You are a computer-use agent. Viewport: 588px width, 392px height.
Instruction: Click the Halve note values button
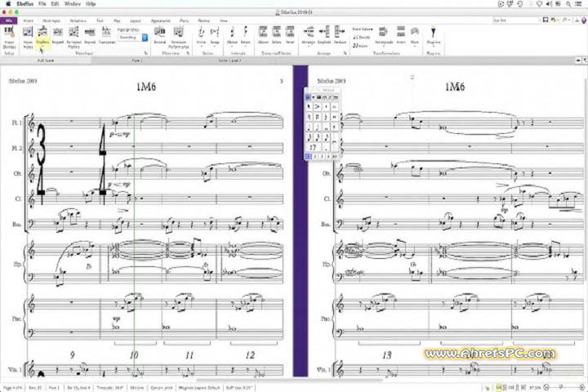tap(360, 46)
